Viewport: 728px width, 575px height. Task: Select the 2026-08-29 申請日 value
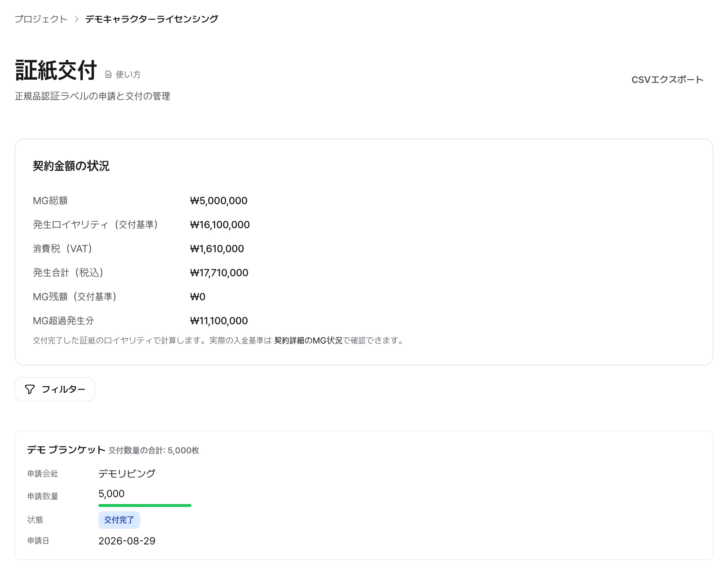point(127,541)
